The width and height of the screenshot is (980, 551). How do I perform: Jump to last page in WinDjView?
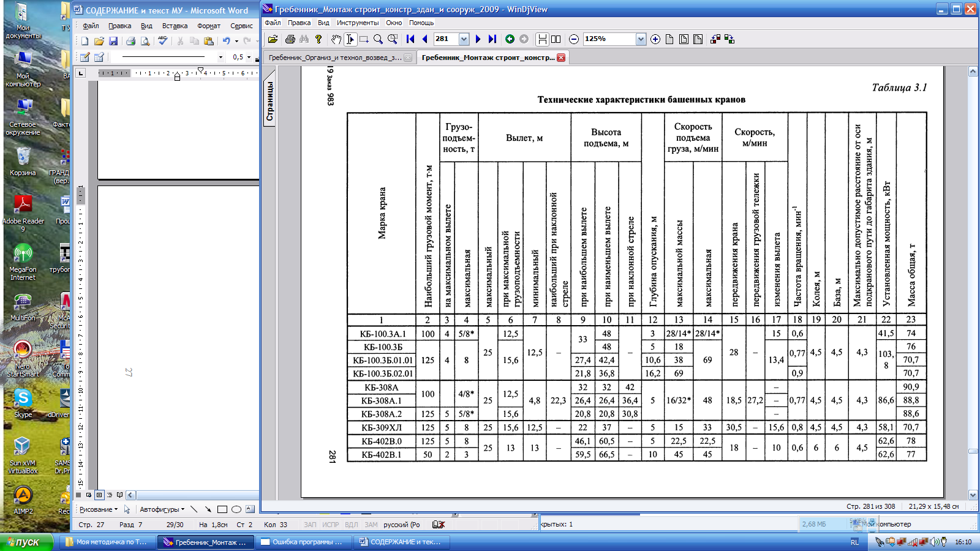pyautogui.click(x=492, y=39)
